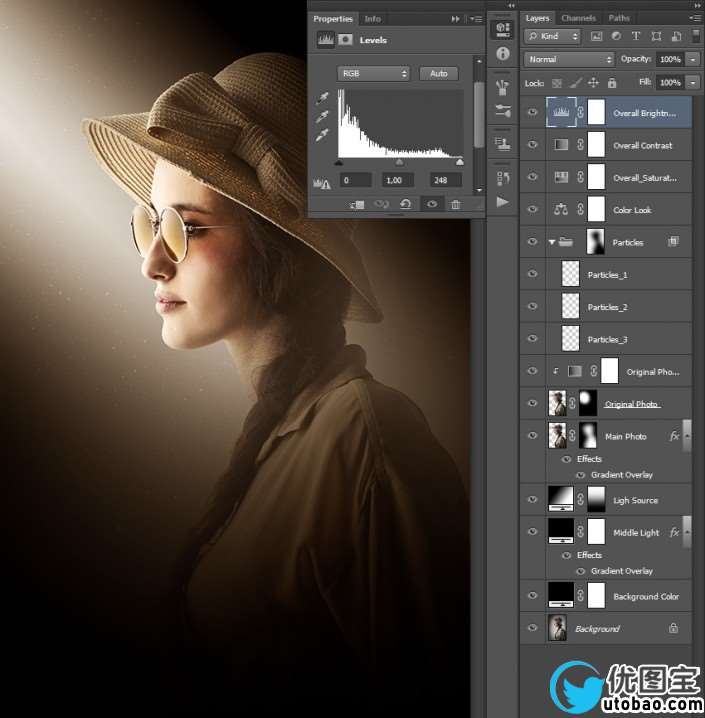Open the Opacity slider dropdown arrow
Viewport: 705px width, 718px height.
coord(693,60)
